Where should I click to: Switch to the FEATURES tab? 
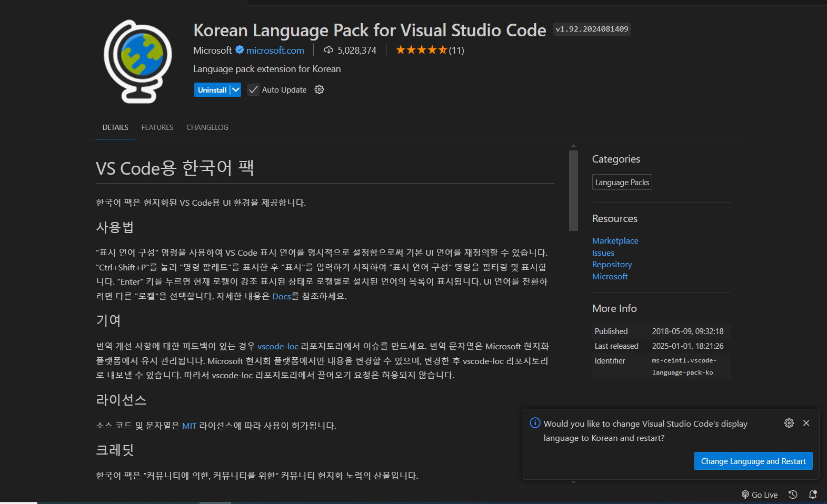pos(157,127)
